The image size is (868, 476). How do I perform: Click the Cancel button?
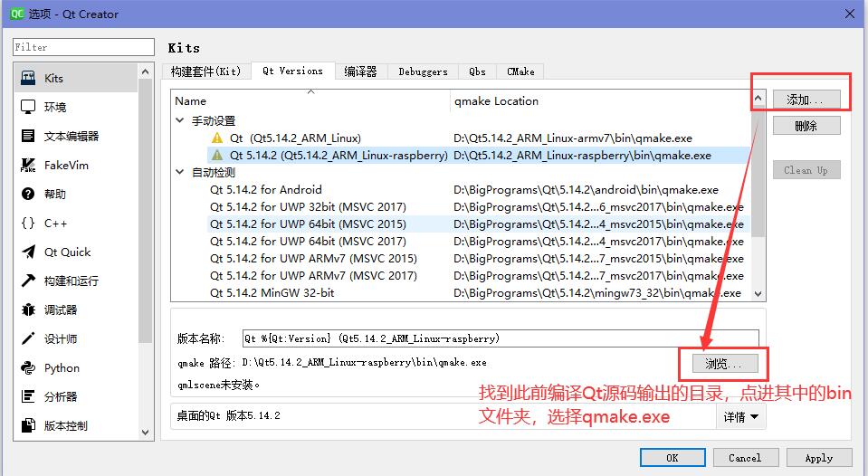click(745, 458)
